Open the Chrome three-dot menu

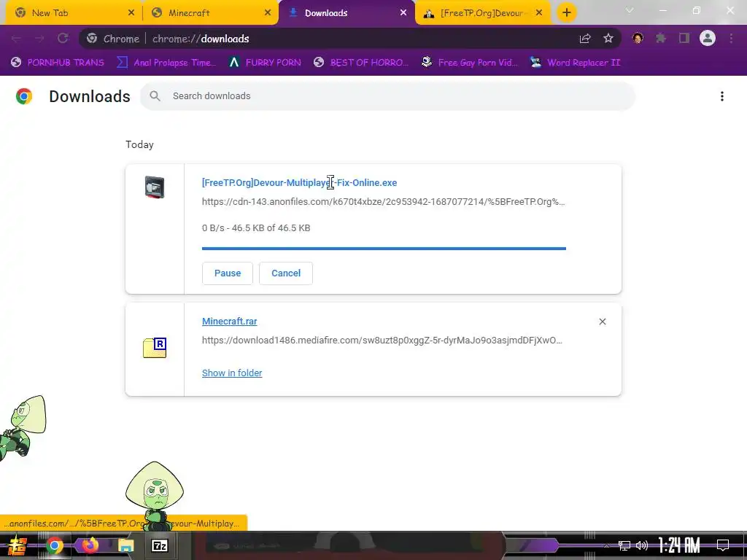coord(731,39)
